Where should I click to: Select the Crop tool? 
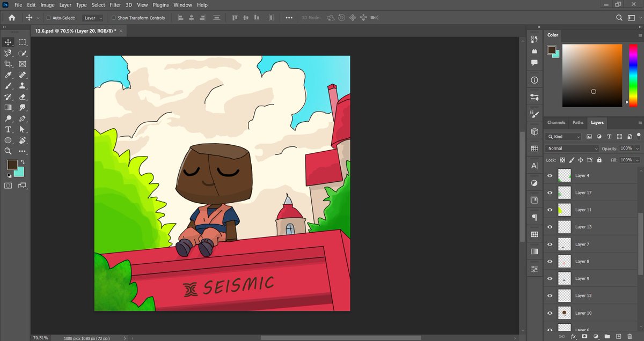pyautogui.click(x=9, y=64)
